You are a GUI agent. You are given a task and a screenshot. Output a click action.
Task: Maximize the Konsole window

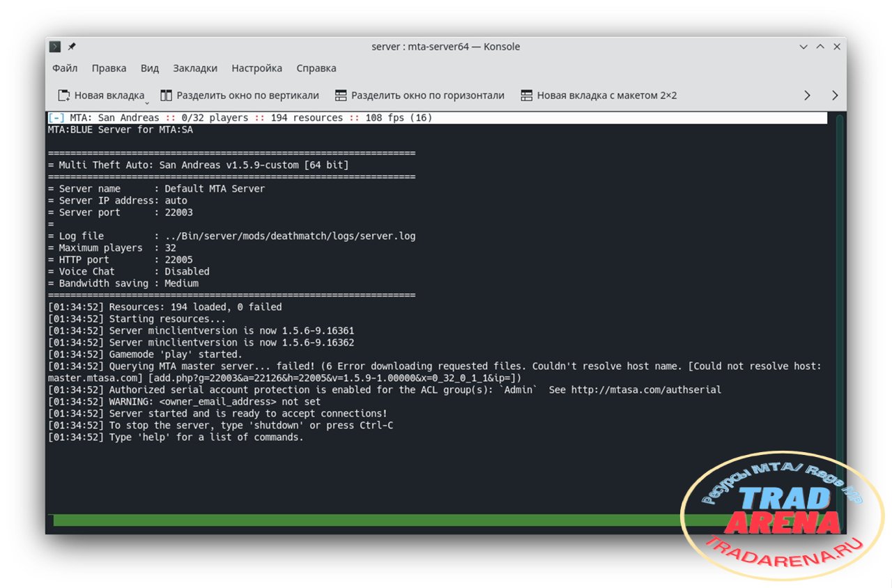[820, 47]
